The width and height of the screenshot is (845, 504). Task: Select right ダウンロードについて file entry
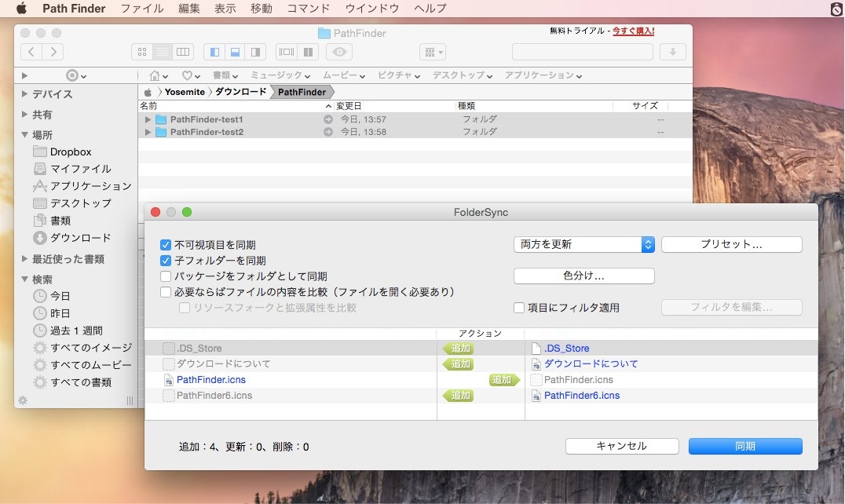(591, 364)
